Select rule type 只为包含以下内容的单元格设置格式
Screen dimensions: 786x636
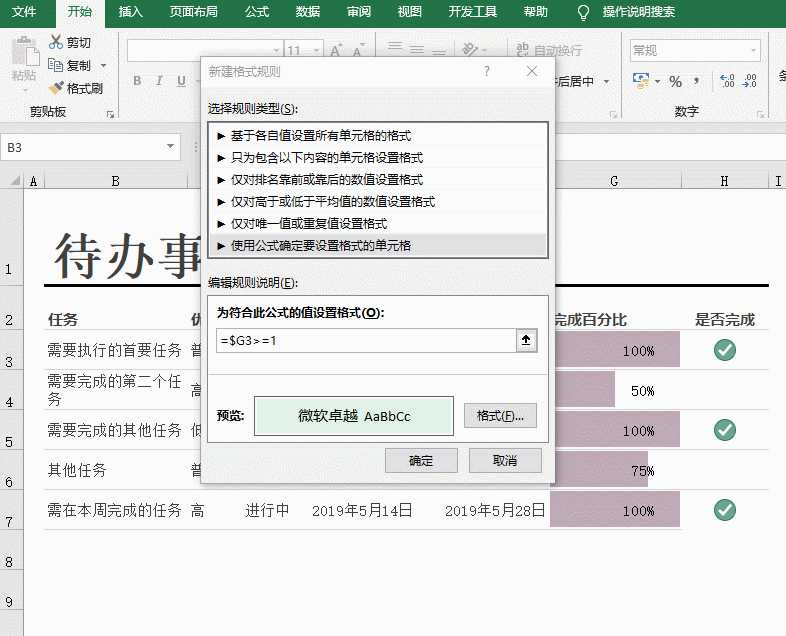[x=378, y=157]
